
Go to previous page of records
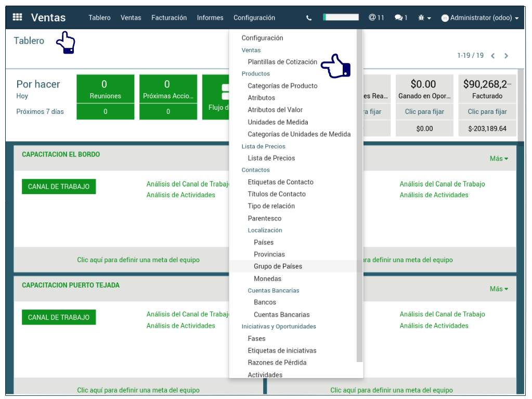(493, 56)
